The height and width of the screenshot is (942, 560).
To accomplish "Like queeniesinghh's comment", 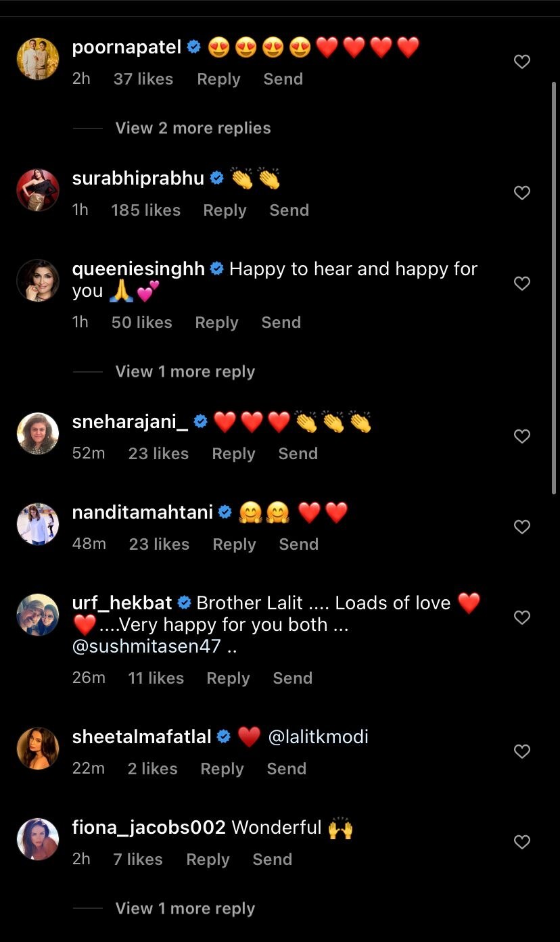I will [521, 284].
